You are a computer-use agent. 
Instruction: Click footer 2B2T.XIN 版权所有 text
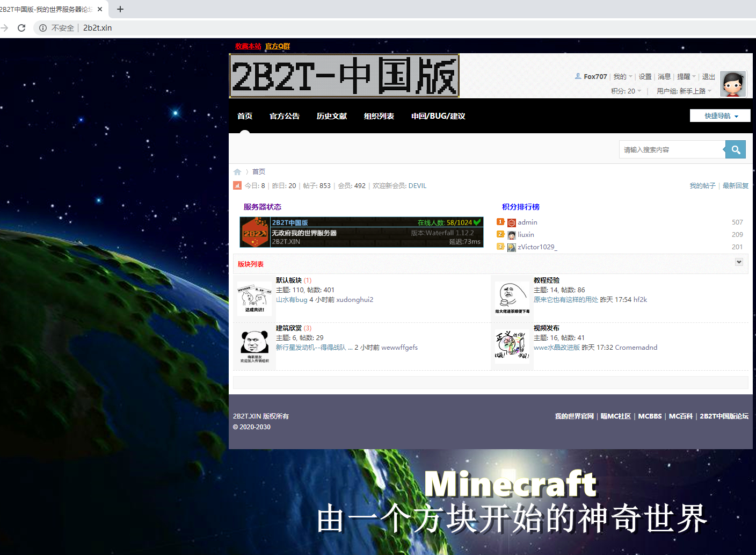(261, 416)
